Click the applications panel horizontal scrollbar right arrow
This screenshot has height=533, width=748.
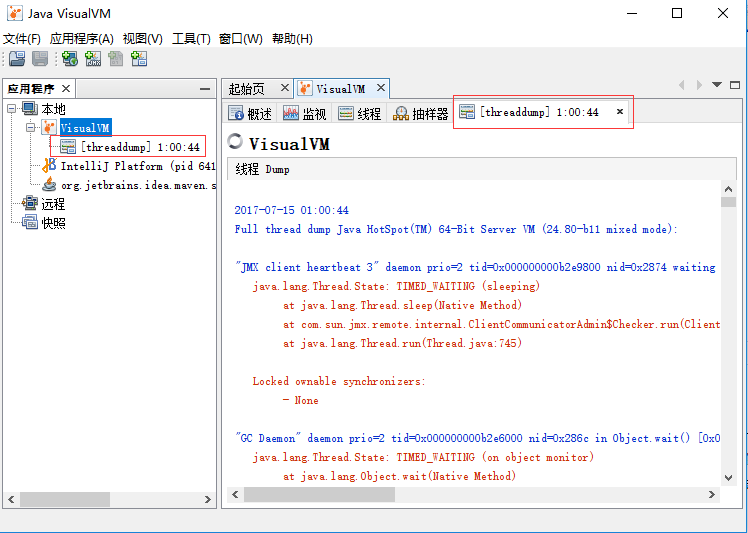[208, 500]
